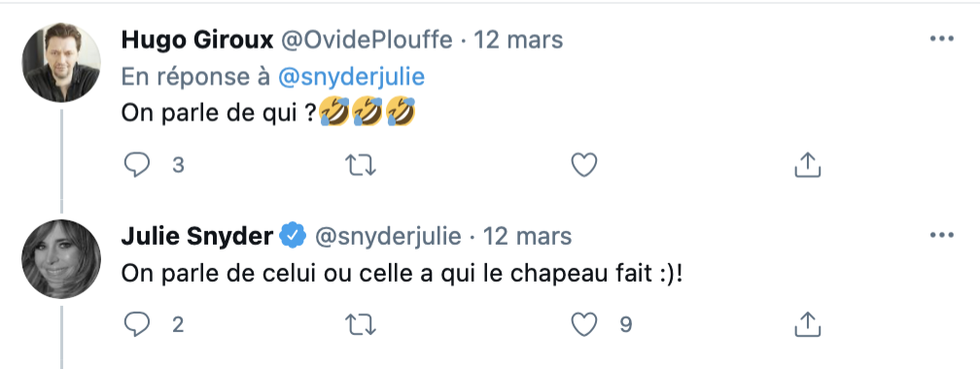
Task: Open Julie Snyder's profile picture
Action: (x=61, y=259)
